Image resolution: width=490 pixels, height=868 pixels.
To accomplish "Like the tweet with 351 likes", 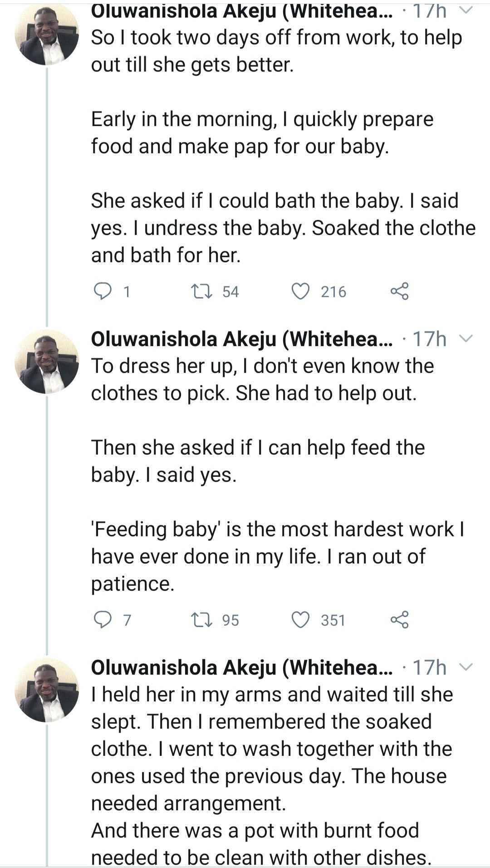I will 300,620.
